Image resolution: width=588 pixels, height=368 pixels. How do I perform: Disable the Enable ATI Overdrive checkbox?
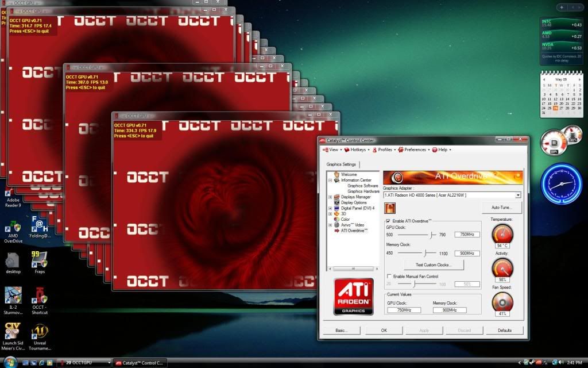click(x=388, y=221)
